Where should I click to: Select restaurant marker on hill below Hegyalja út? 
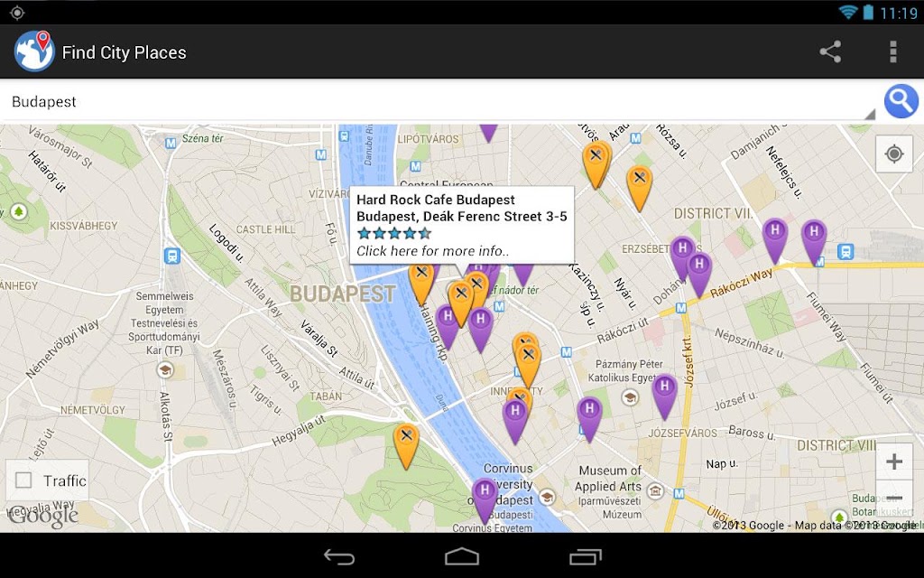[x=406, y=446]
